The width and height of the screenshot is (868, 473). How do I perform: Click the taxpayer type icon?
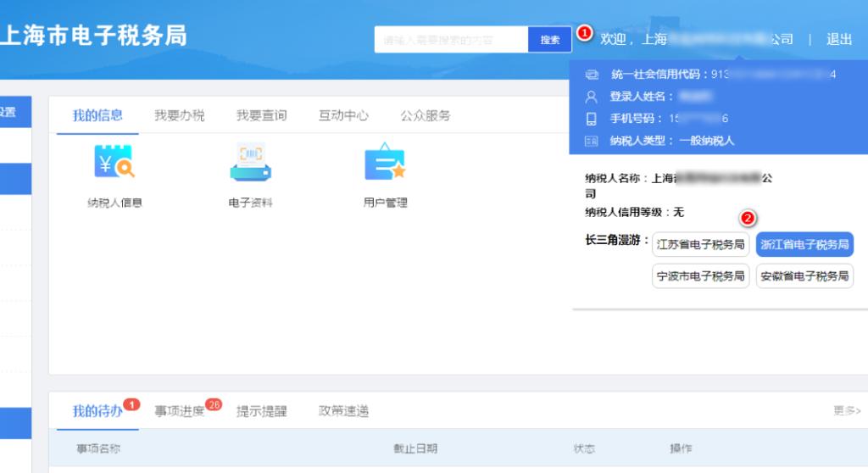(x=592, y=141)
